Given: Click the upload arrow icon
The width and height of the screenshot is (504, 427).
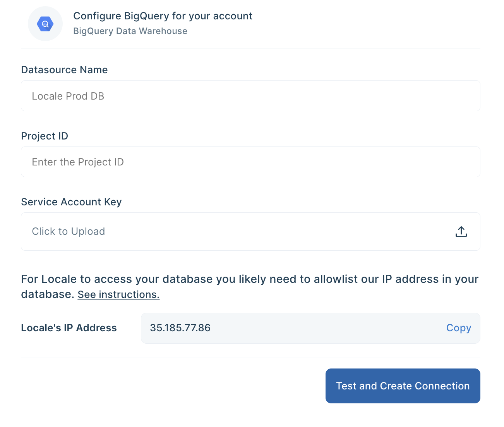Looking at the screenshot, I should [x=461, y=232].
